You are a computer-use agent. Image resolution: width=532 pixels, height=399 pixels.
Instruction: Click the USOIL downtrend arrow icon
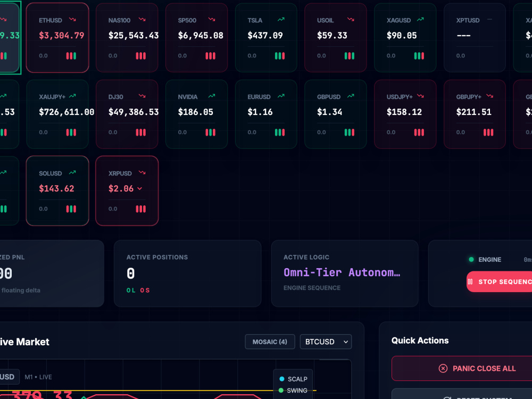click(x=351, y=20)
